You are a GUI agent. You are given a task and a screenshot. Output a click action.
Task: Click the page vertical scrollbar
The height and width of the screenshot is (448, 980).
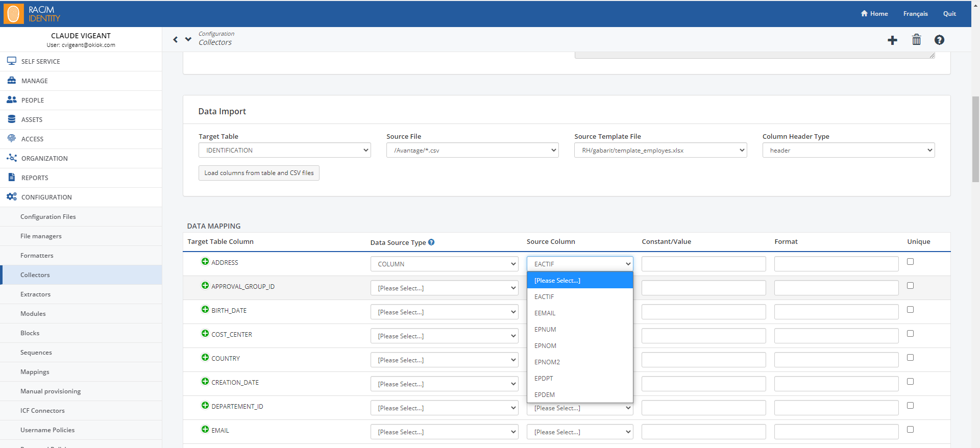pos(975,139)
